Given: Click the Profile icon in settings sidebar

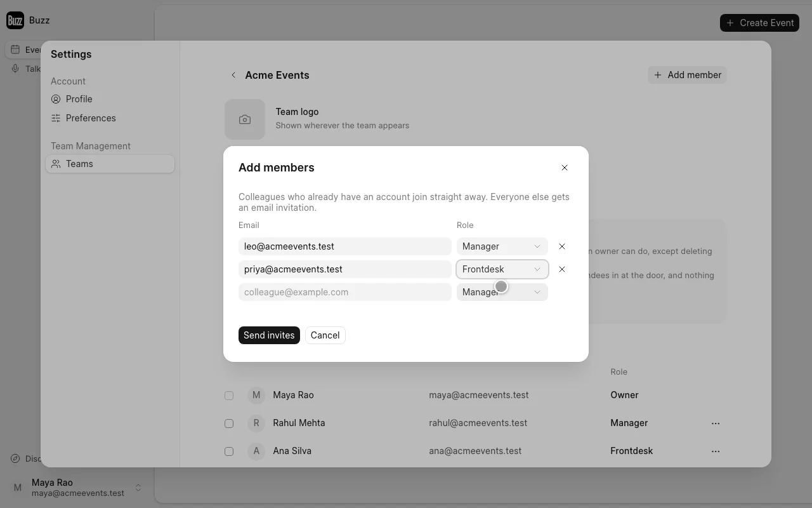Looking at the screenshot, I should [x=56, y=99].
